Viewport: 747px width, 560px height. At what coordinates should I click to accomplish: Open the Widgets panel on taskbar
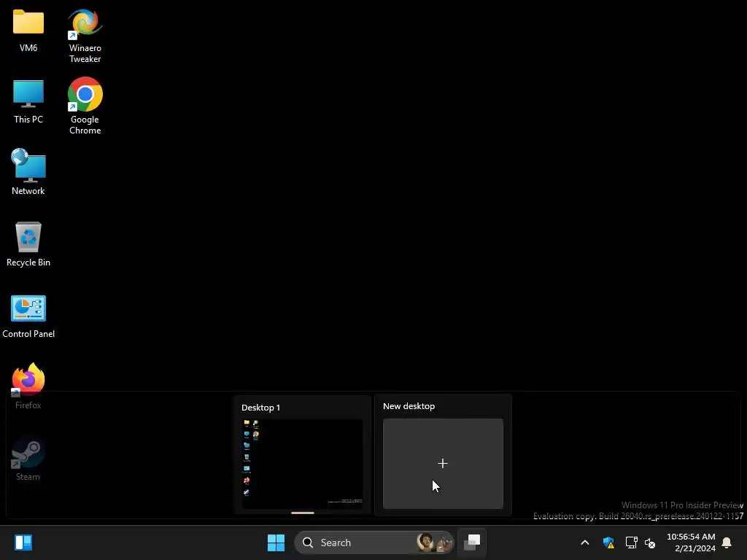click(x=23, y=542)
